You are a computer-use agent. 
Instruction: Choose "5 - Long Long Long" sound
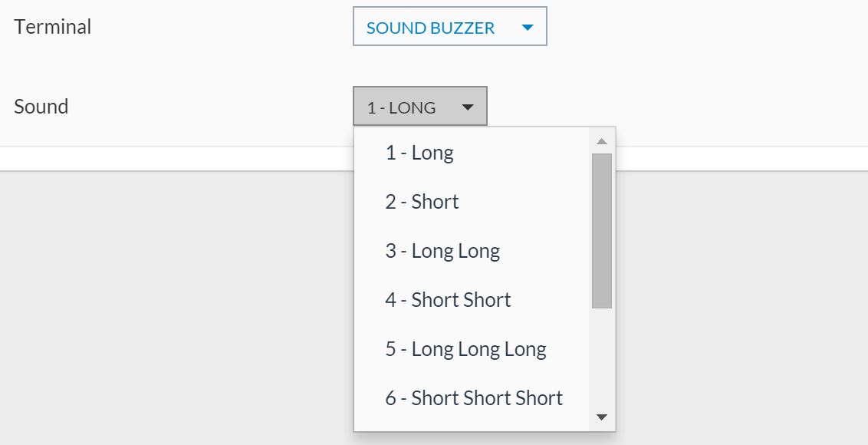tap(465, 349)
